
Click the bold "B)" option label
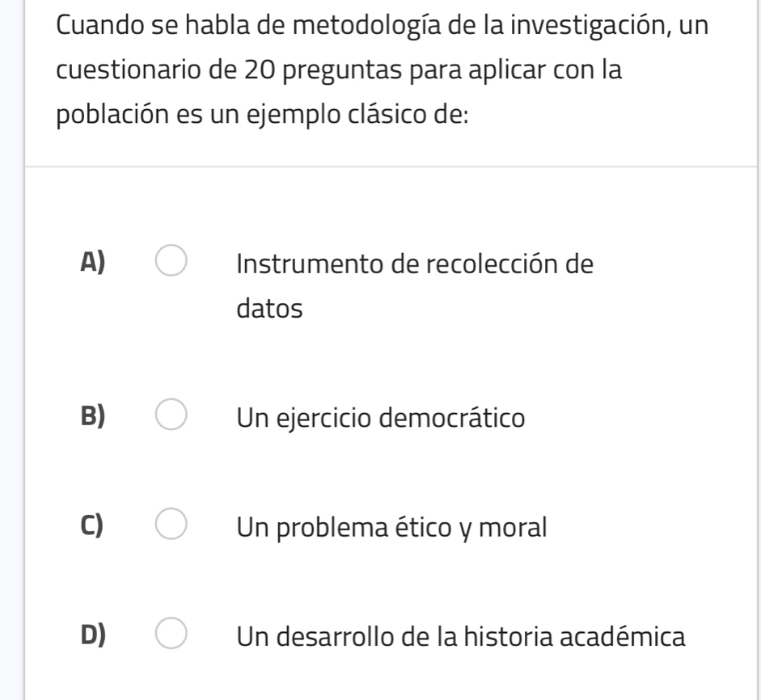click(94, 416)
